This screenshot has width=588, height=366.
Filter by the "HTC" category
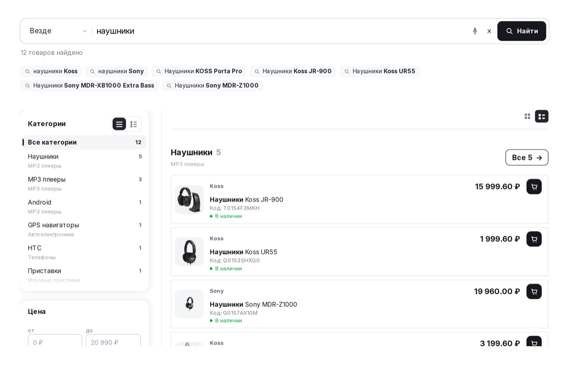(84, 252)
